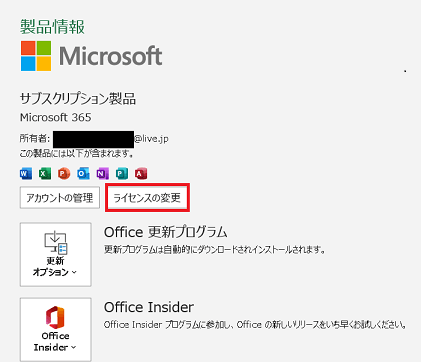
Task: Click the OneNote app icon
Action: click(x=102, y=174)
